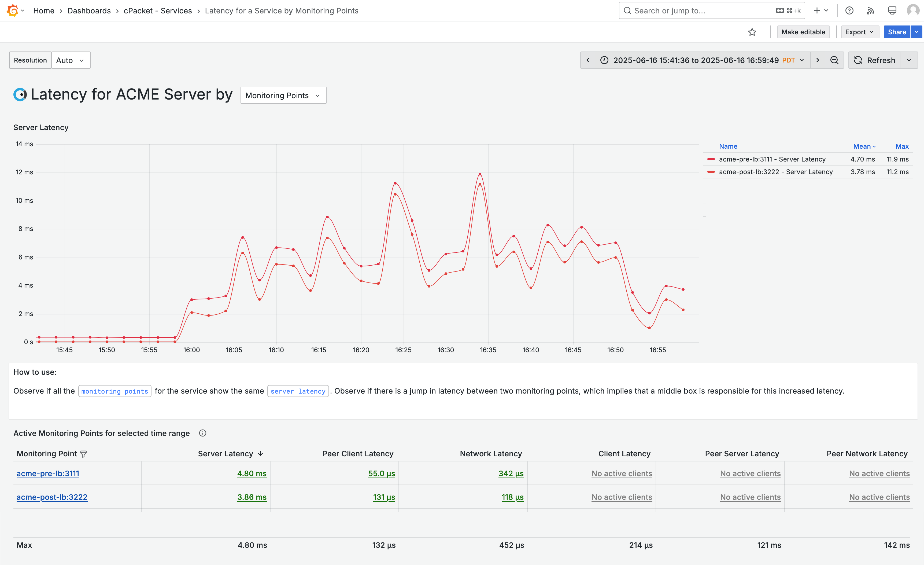Open the news feed RSS icon
Image resolution: width=924 pixels, height=565 pixels.
[x=870, y=10]
